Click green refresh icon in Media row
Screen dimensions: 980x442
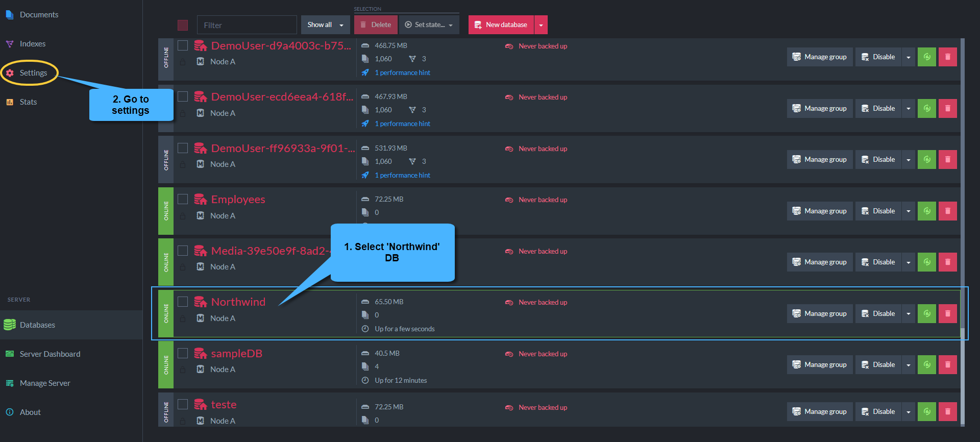click(x=926, y=262)
